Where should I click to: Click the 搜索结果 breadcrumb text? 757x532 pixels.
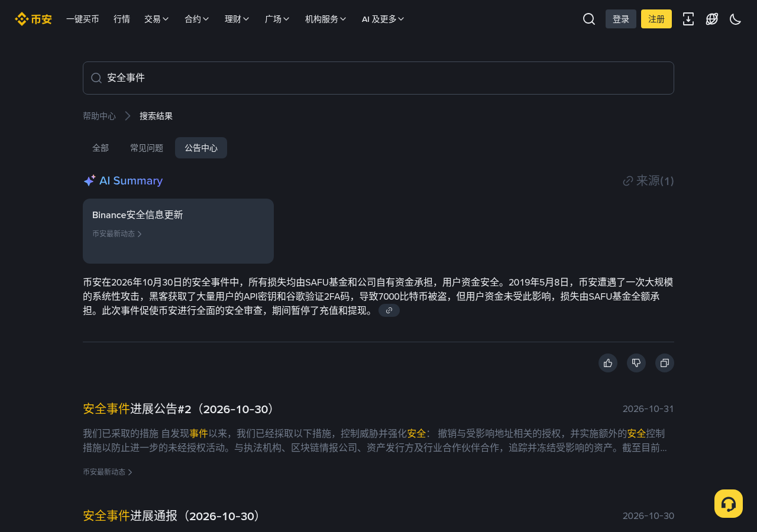pyautogui.click(x=156, y=116)
